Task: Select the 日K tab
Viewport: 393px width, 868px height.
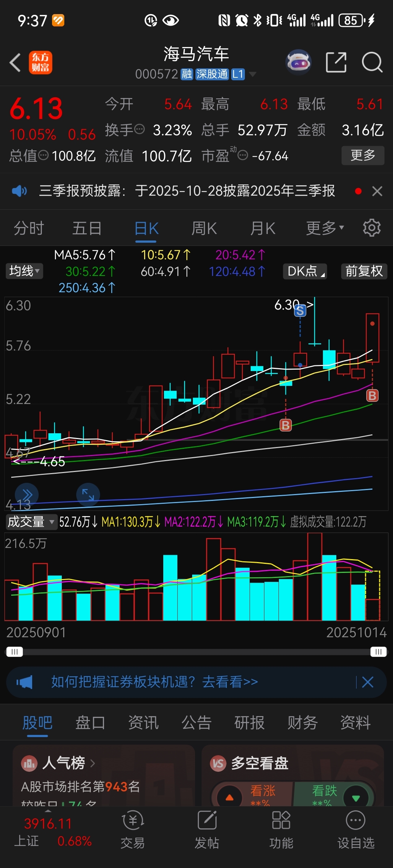Action: pyautogui.click(x=146, y=229)
